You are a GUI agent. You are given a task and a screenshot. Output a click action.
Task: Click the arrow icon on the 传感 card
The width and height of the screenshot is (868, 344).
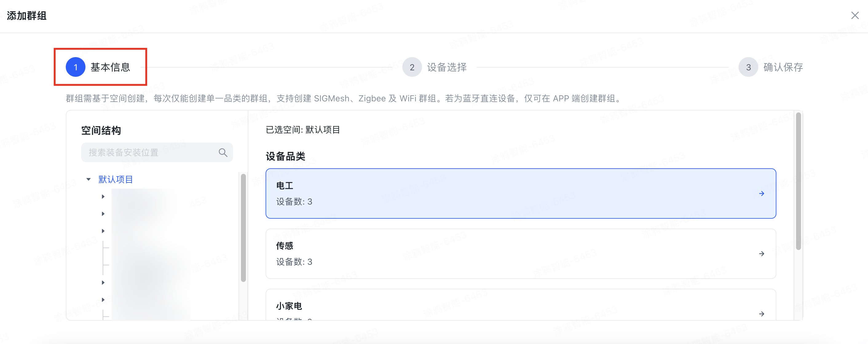pyautogui.click(x=762, y=254)
